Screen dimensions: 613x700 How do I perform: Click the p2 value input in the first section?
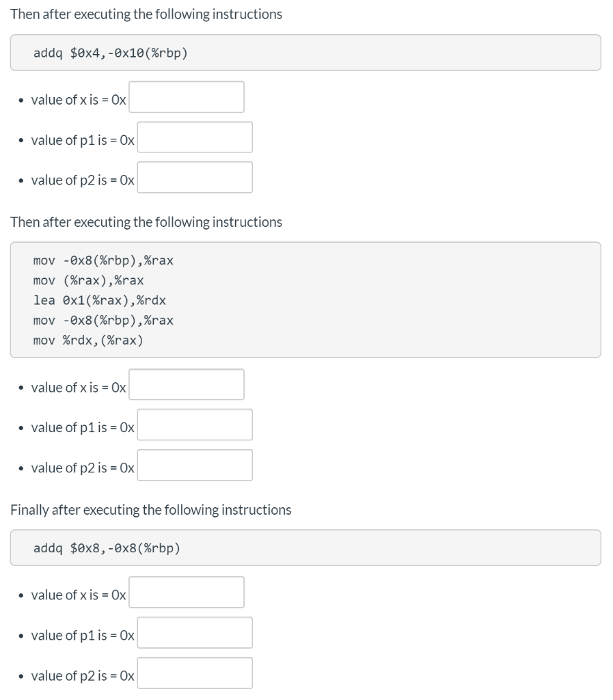pyautogui.click(x=195, y=178)
